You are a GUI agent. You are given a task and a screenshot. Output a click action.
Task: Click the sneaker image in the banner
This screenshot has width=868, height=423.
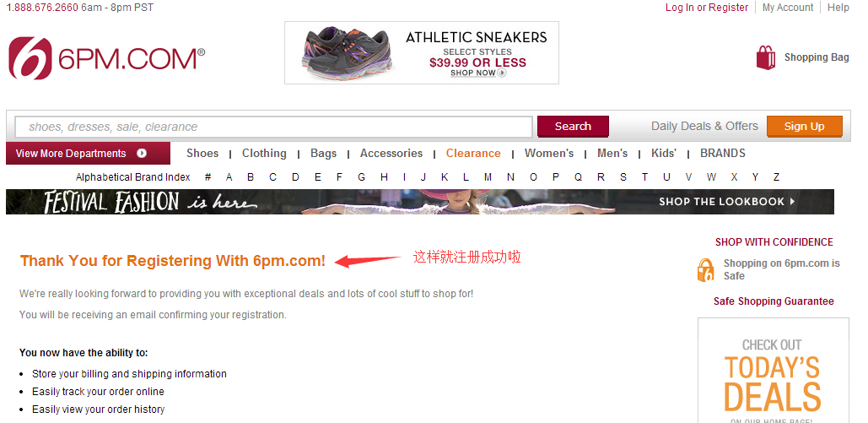pos(348,52)
